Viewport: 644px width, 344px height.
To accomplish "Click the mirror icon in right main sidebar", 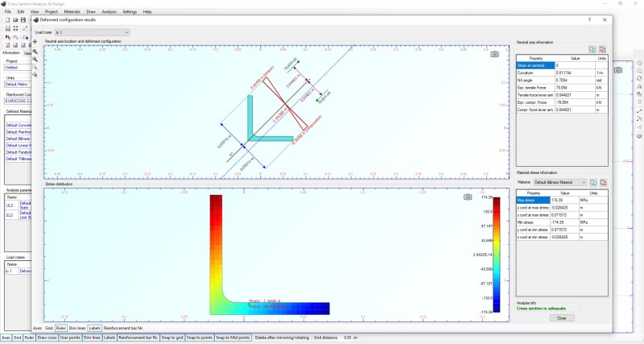I will pos(639,86).
